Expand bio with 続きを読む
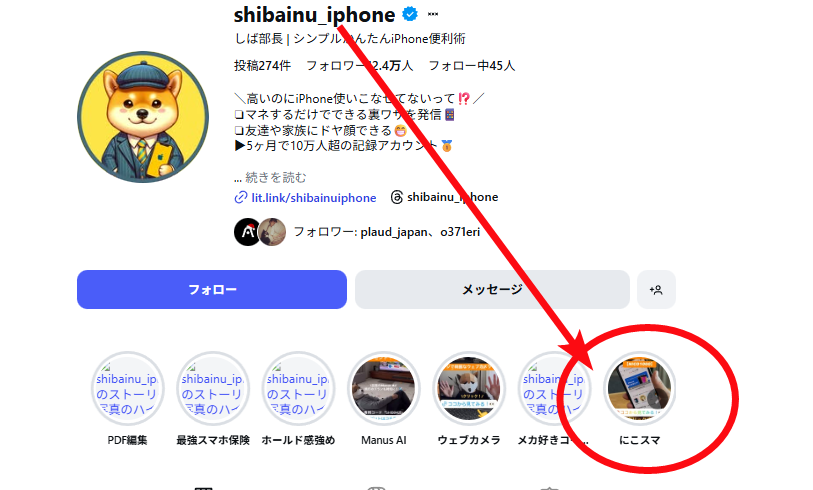Image resolution: width=813 pixels, height=490 pixels. pyautogui.click(x=270, y=177)
